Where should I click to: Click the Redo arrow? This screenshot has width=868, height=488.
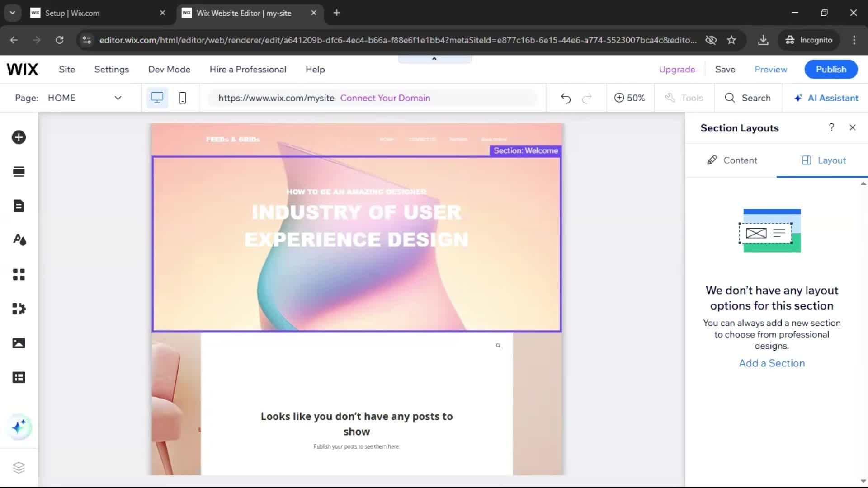(x=587, y=98)
